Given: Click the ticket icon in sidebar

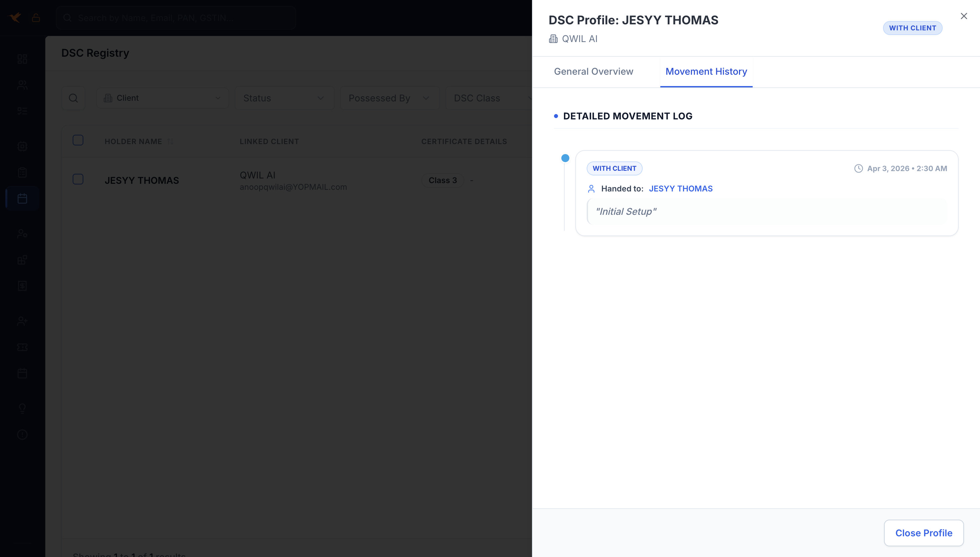Looking at the screenshot, I should click(x=22, y=347).
